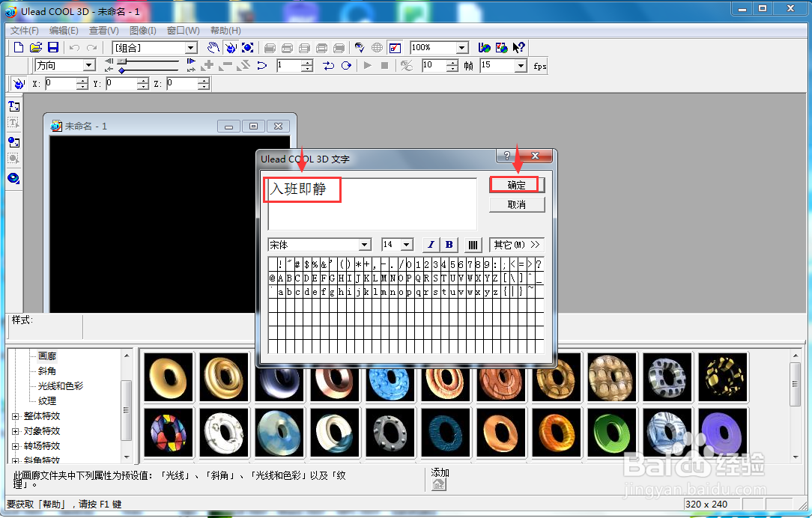Image resolution: width=812 pixels, height=518 pixels.
Task: Open a file with the folder icon
Action: click(x=36, y=48)
